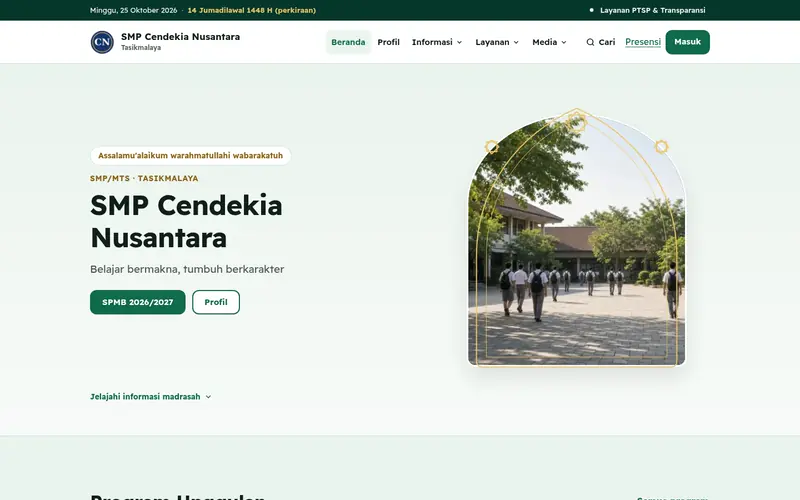The height and width of the screenshot is (500, 800).
Task: Click Jelajahi informasi madrasah link
Action: coord(151,396)
